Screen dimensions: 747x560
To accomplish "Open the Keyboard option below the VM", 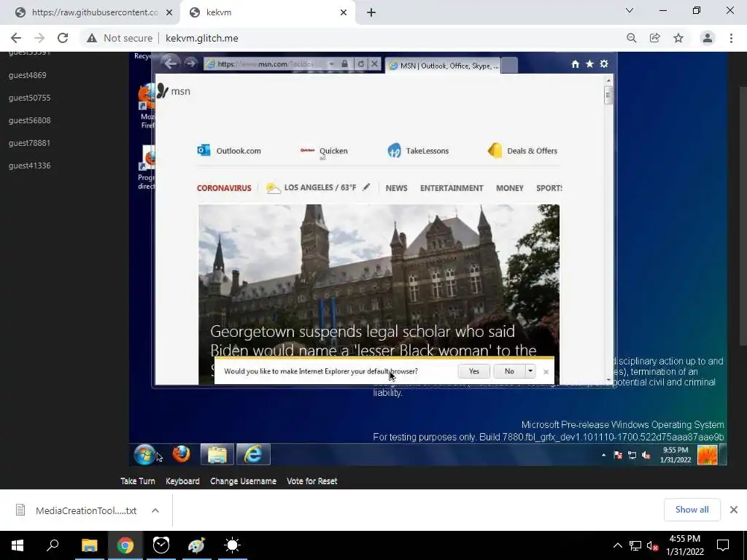I will coord(182,481).
